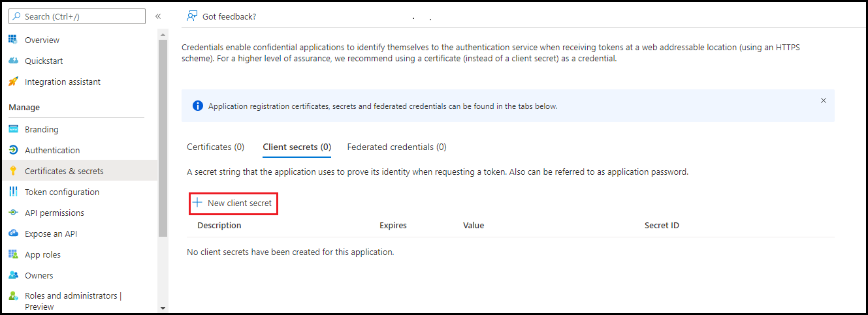This screenshot has width=868, height=315.
Task: Open the Owners people icon
Action: pyautogui.click(x=13, y=275)
